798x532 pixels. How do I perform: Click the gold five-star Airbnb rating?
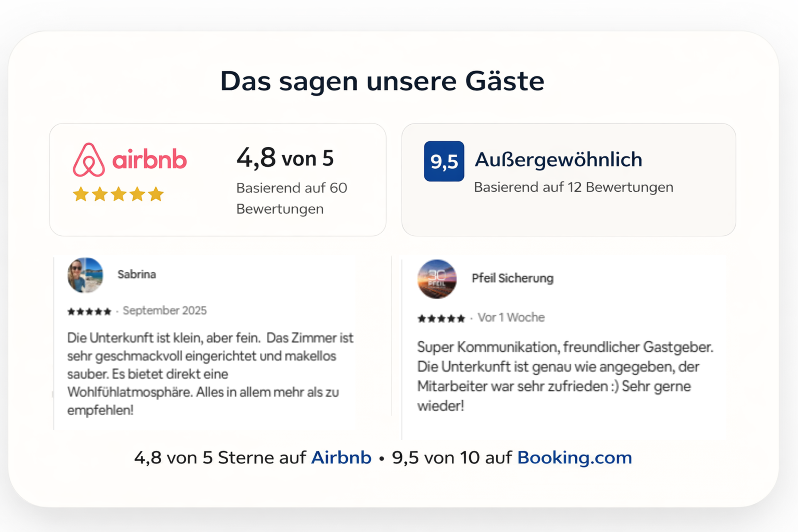(118, 194)
